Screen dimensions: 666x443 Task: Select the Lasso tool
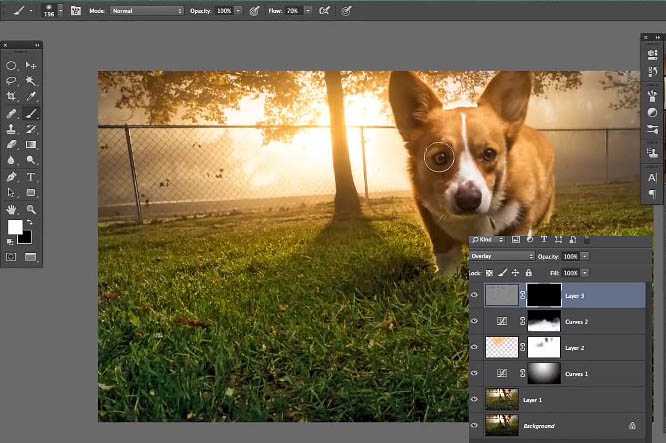click(12, 81)
